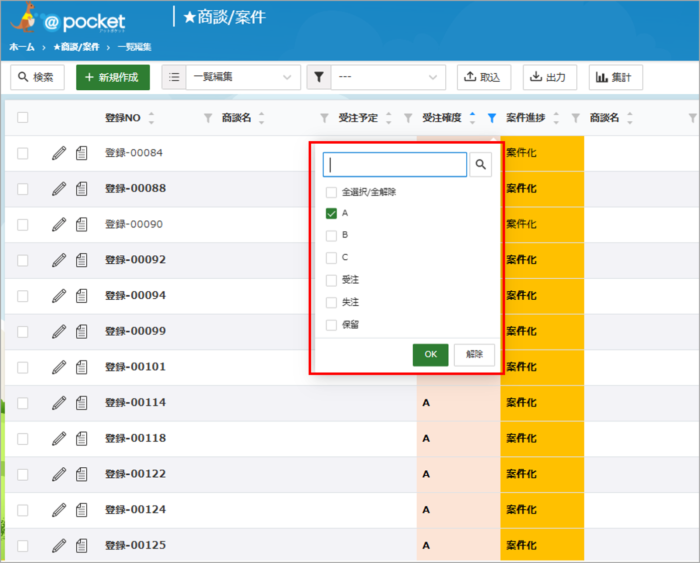Image resolution: width=700 pixels, height=563 pixels.
Task: Click 一覧編集 breadcrumb item
Action: click(134, 47)
